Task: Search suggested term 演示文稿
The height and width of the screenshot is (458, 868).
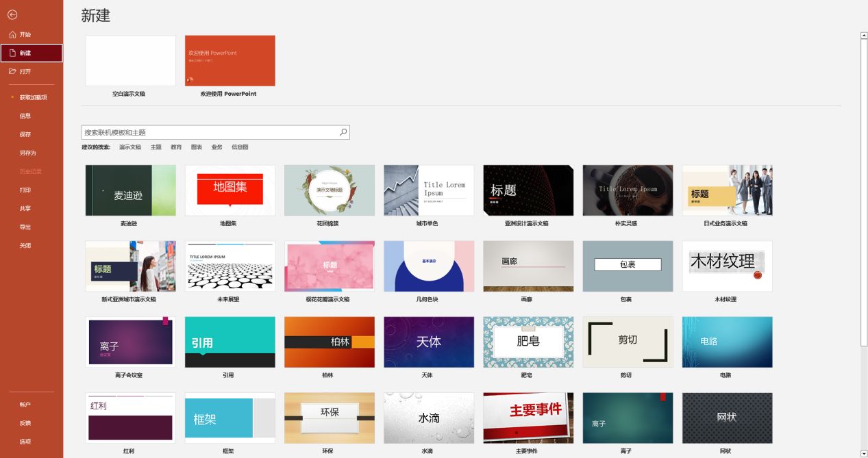Action: [130, 147]
